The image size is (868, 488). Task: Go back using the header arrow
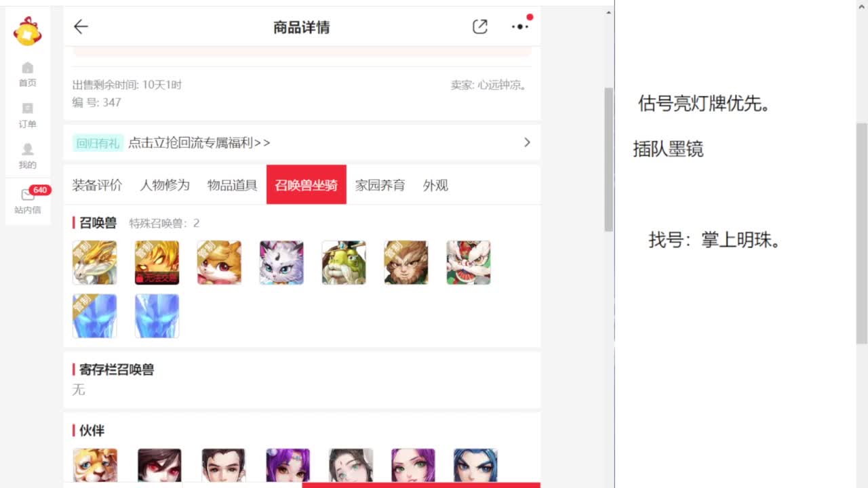tap(81, 26)
